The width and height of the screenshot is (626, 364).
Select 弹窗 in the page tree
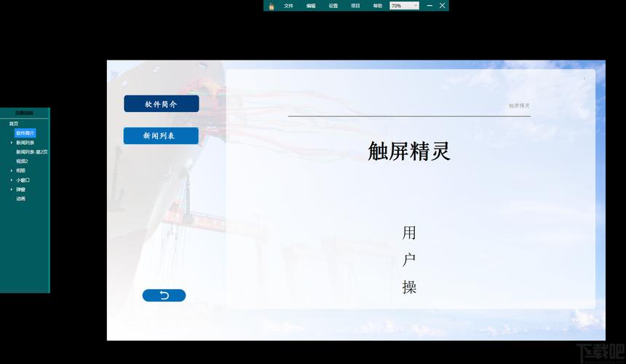(x=21, y=189)
